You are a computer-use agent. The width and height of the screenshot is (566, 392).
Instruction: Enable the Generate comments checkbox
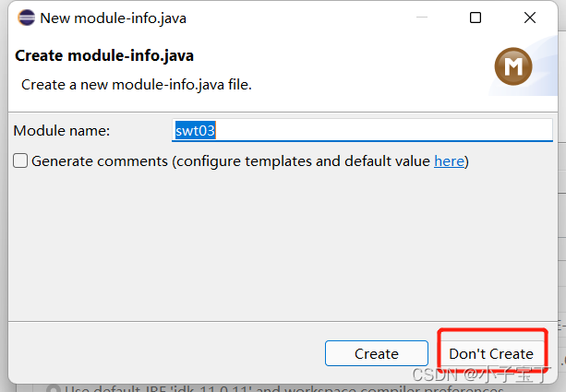tap(20, 160)
